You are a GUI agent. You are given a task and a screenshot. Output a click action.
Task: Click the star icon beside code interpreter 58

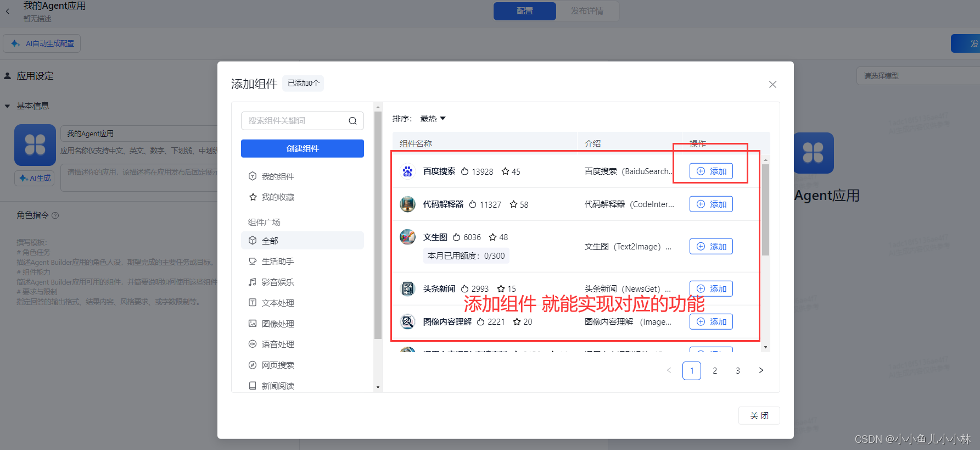click(x=513, y=204)
